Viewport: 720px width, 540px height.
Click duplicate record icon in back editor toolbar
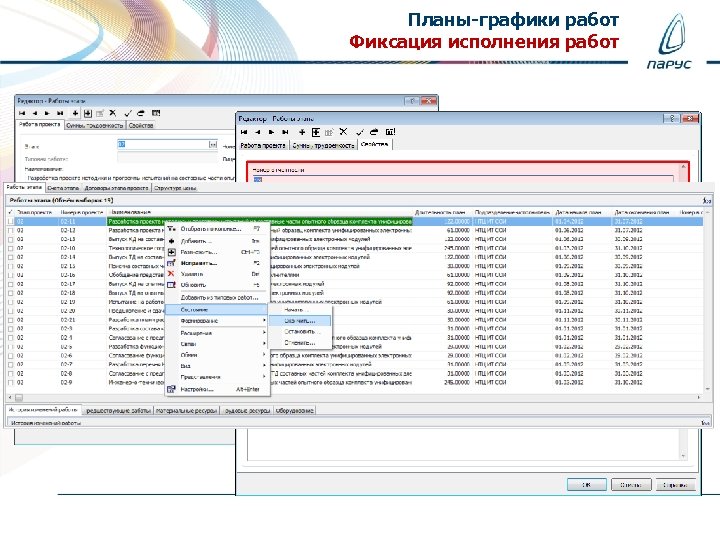[x=88, y=113]
